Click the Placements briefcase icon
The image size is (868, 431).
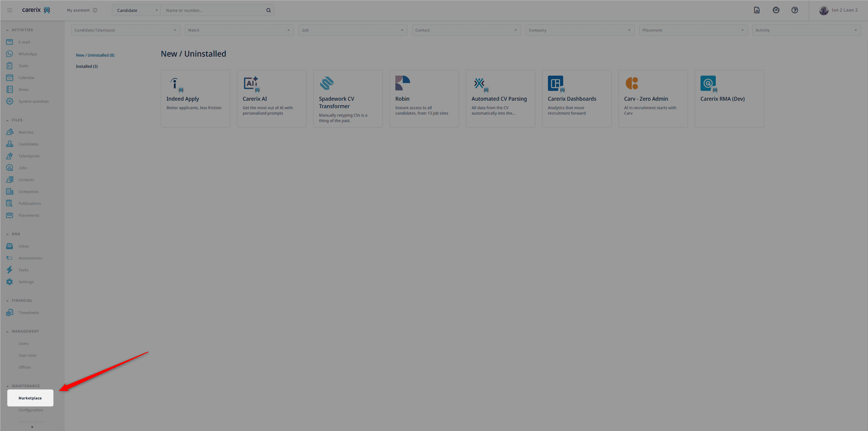pyautogui.click(x=9, y=215)
